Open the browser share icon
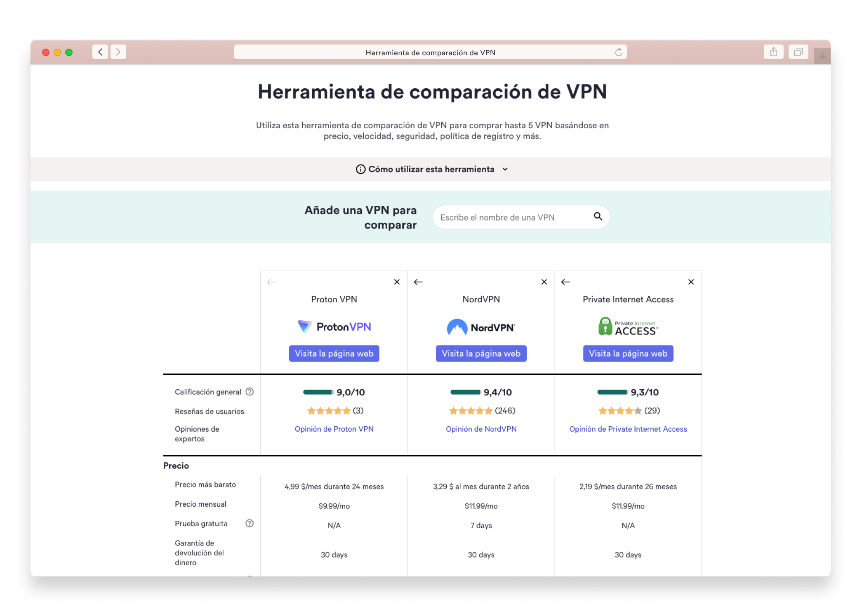The width and height of the screenshot is (862, 616). [x=773, y=52]
